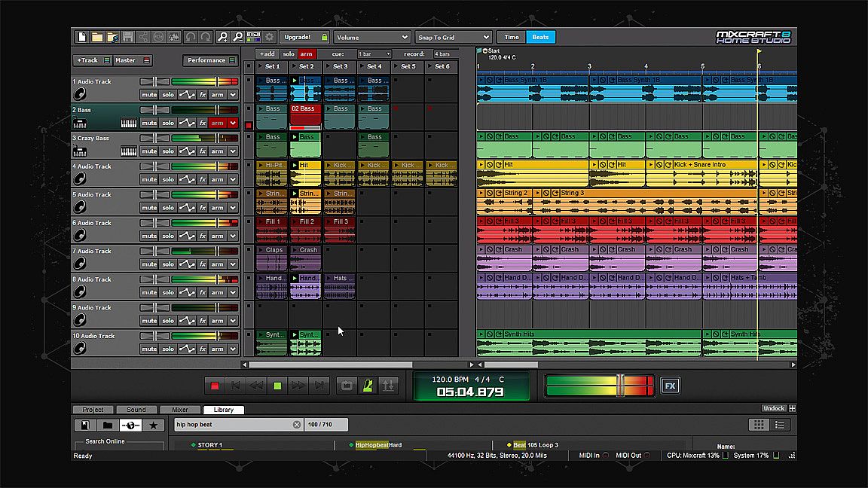
Task: Click the MIDI keyboard icon in toolbar
Action: tap(254, 37)
